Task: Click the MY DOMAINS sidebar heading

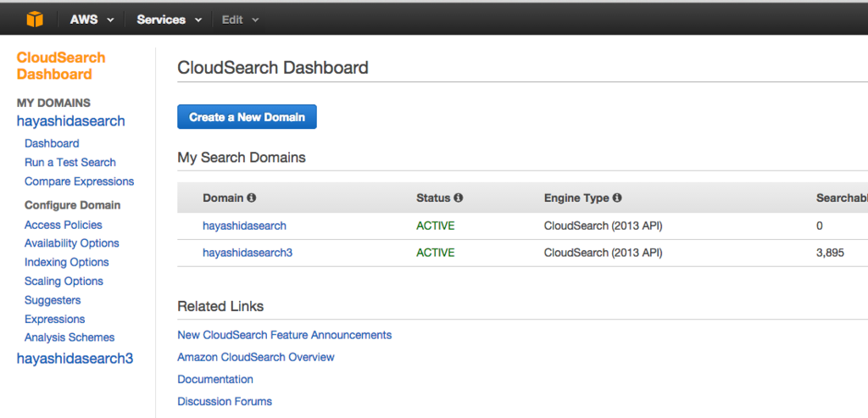Action: [53, 103]
